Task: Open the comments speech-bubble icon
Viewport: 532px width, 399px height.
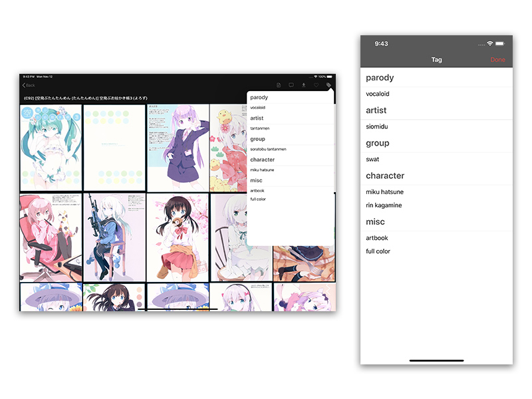Action: (x=291, y=85)
